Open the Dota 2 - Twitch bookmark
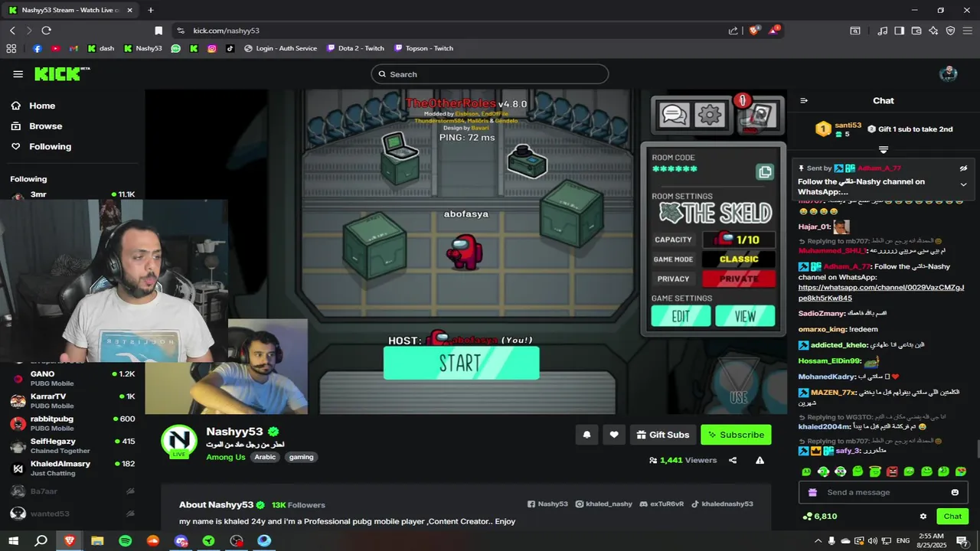The width and height of the screenshot is (980, 551). tap(355, 48)
